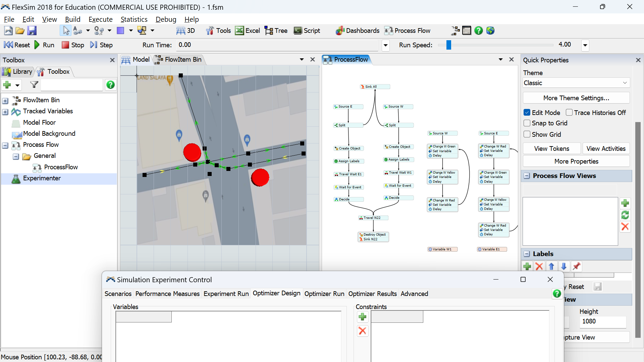Image resolution: width=644 pixels, height=362 pixels.
Task: Disable the Edit Mode checkbox
Action: click(527, 113)
